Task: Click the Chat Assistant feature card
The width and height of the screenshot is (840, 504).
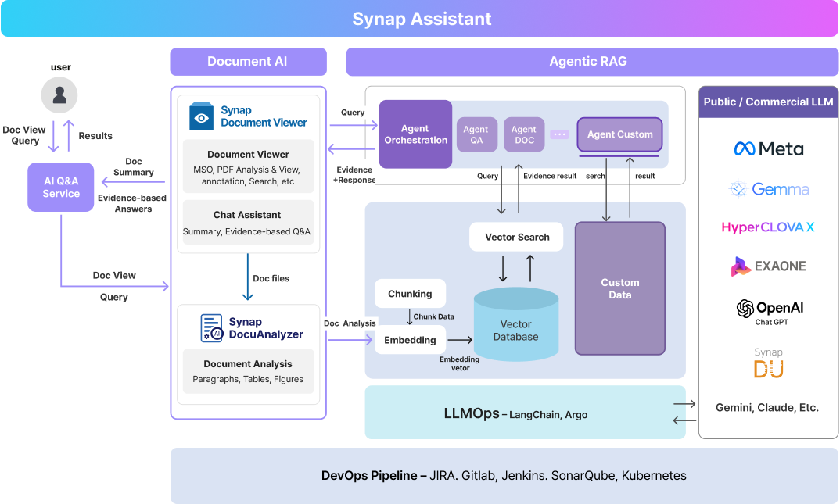Action: point(248,223)
